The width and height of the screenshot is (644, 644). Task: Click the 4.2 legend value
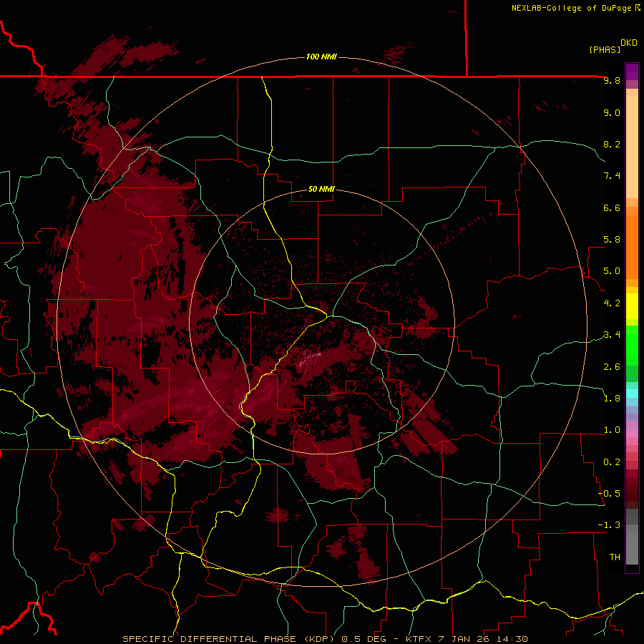point(612,303)
